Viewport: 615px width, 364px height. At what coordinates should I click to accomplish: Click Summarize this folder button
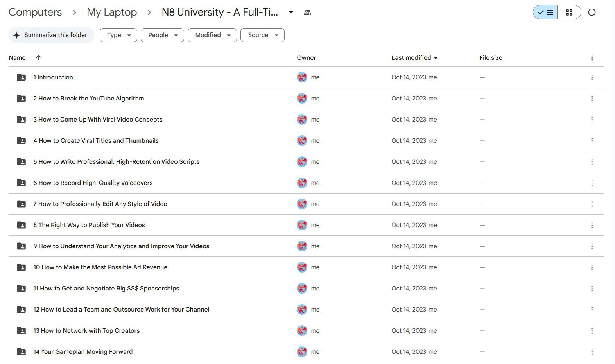click(x=51, y=35)
